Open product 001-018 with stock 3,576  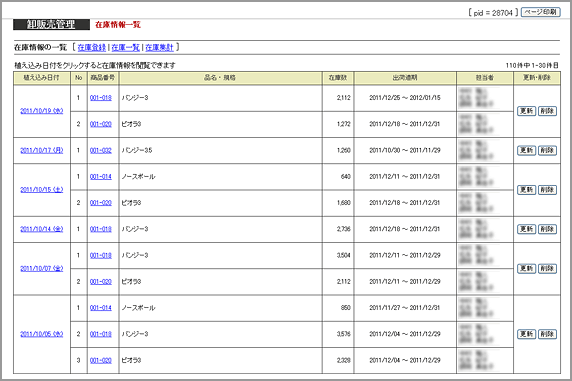pos(101,334)
